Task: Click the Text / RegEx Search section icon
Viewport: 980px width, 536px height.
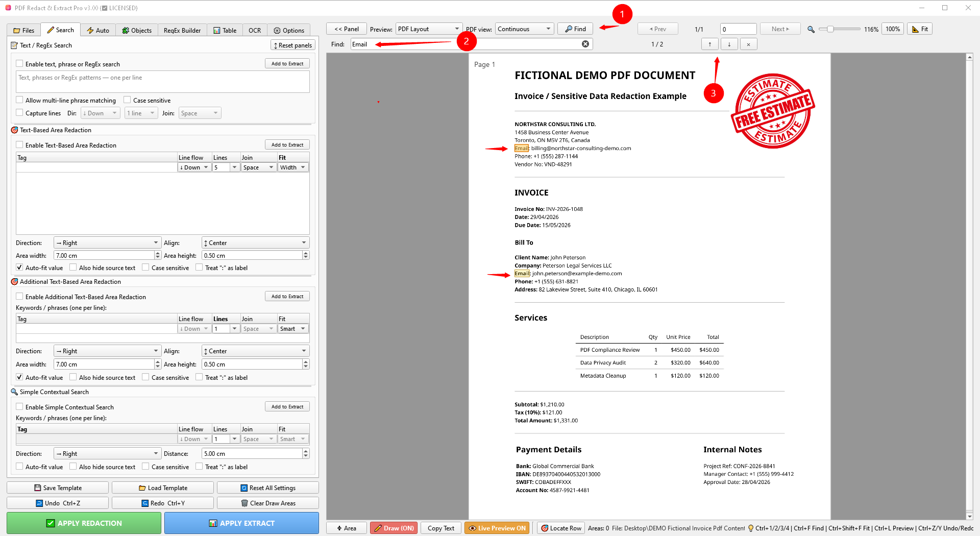Action: 14,45
